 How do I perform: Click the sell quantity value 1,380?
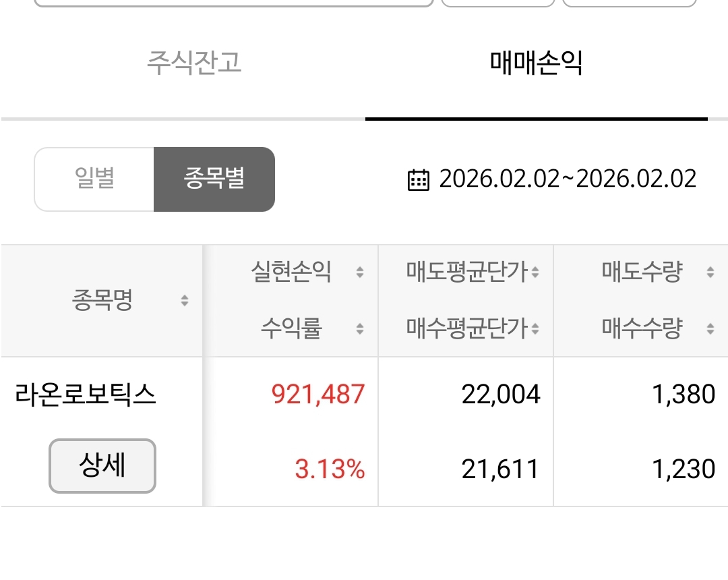684,395
